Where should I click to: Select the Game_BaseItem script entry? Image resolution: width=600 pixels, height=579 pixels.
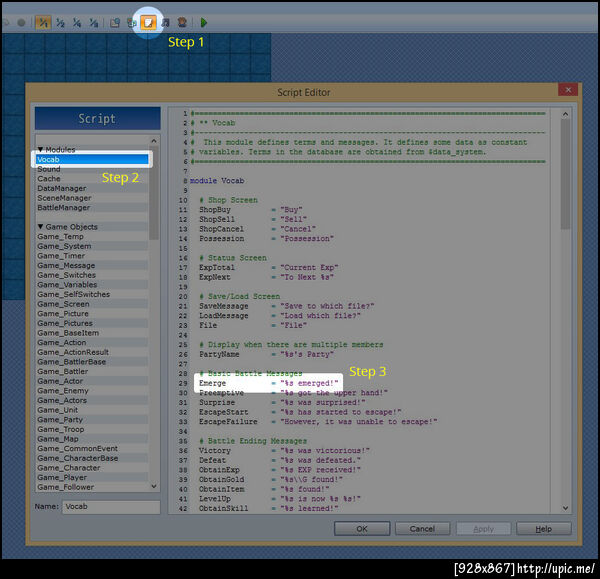click(x=92, y=333)
